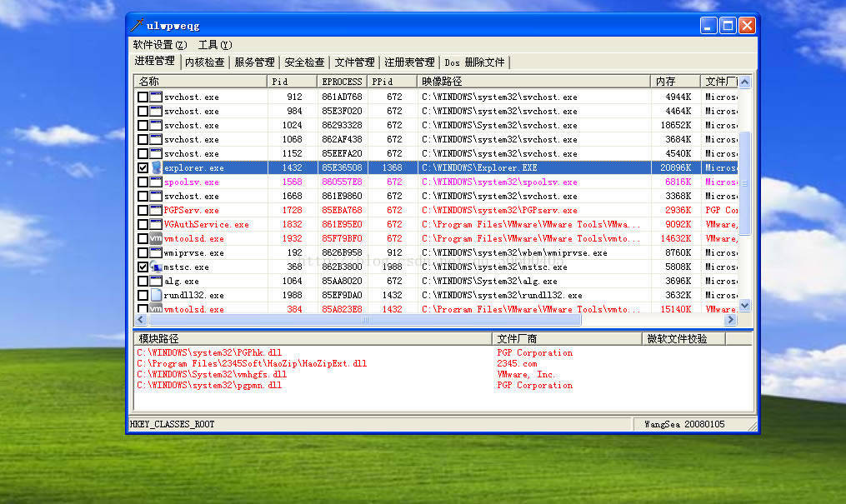Click EPROCESS value 85EBA768

[x=342, y=210]
